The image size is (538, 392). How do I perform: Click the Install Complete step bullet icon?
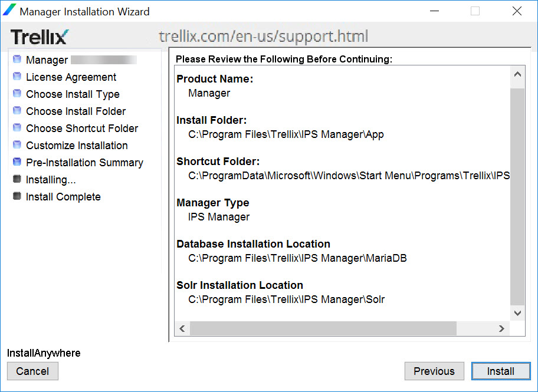[x=17, y=196]
